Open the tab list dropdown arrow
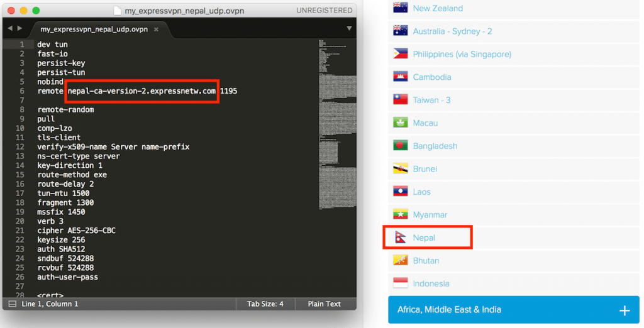 point(348,28)
